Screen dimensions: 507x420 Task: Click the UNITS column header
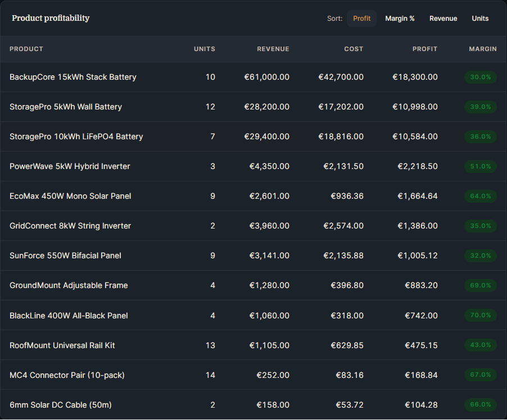[205, 49]
